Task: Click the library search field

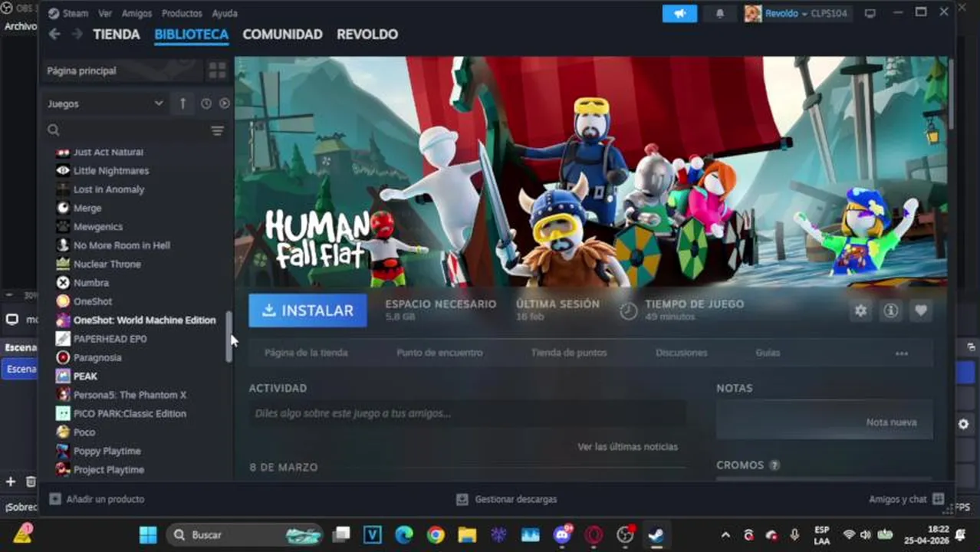Action: coord(127,130)
